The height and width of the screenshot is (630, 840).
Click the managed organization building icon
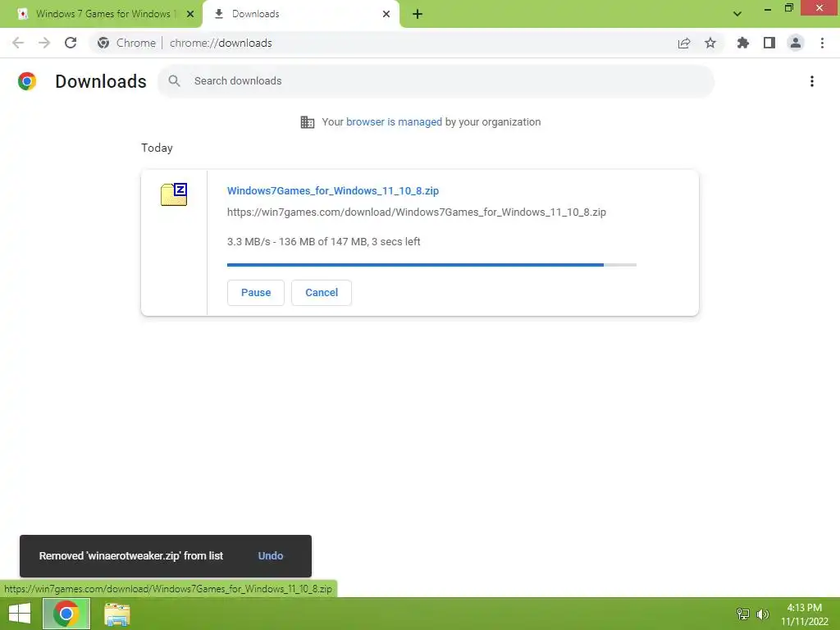[x=307, y=122]
